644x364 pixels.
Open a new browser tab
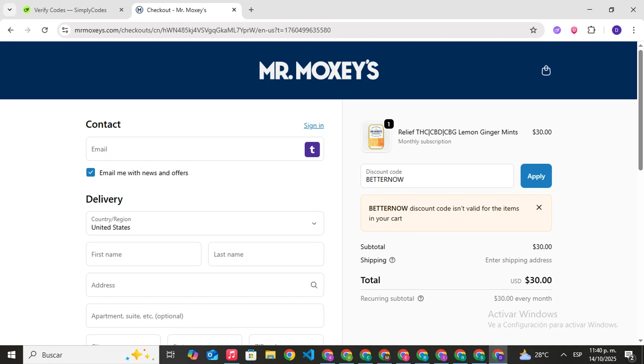point(251,10)
